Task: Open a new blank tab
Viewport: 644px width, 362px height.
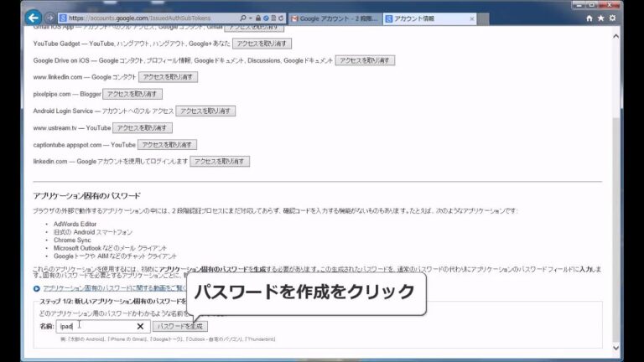Action: coord(483,19)
